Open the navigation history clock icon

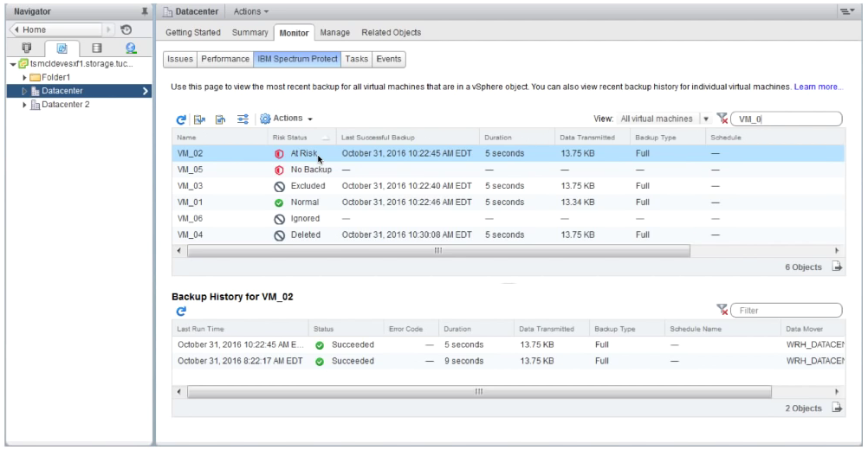pyautogui.click(x=126, y=29)
